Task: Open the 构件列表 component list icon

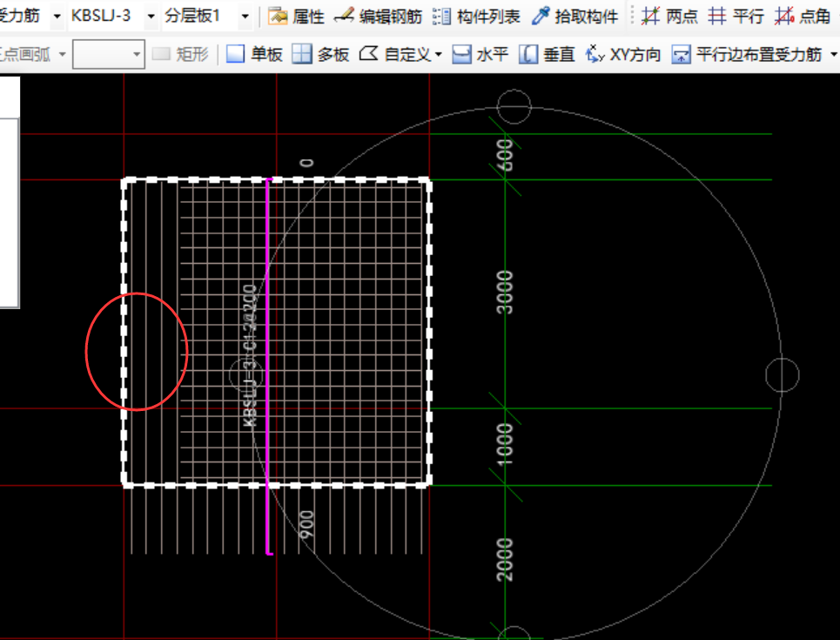Action: 476,16
